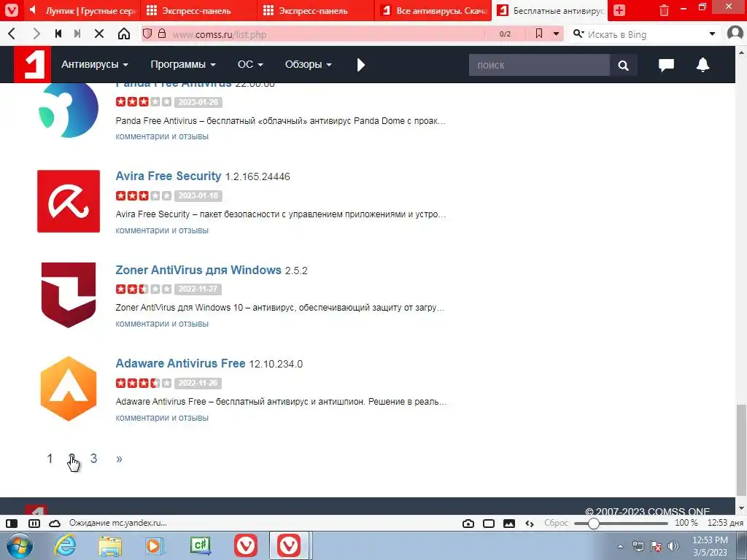Open the tab tiling status icon
Image resolution: width=747 pixels, height=560 pixels.
(x=34, y=524)
